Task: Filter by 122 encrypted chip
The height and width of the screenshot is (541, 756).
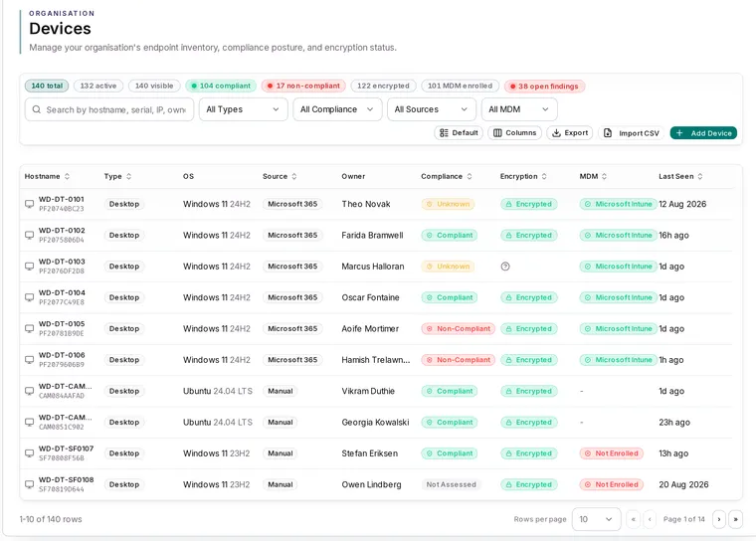Action: pos(383,86)
